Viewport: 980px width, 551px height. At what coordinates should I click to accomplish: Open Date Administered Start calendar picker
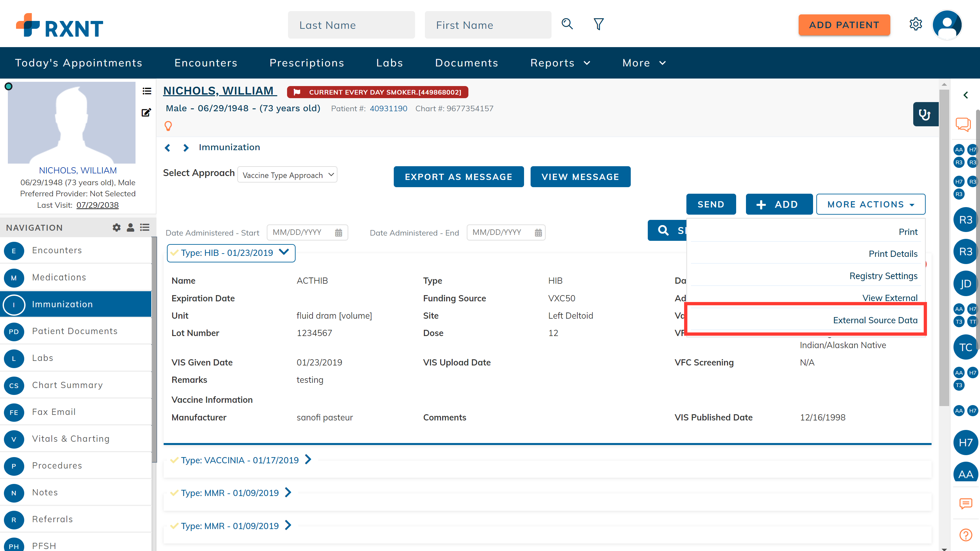[x=338, y=233]
